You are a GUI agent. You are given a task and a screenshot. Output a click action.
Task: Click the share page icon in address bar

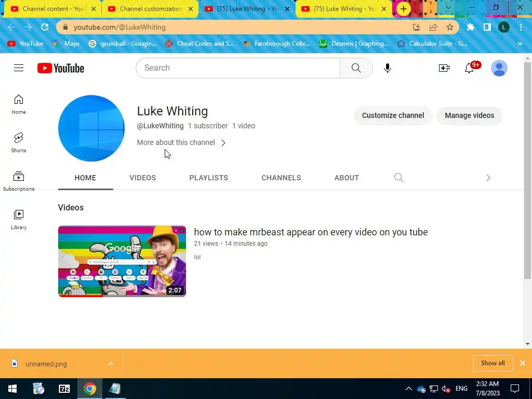(x=433, y=27)
